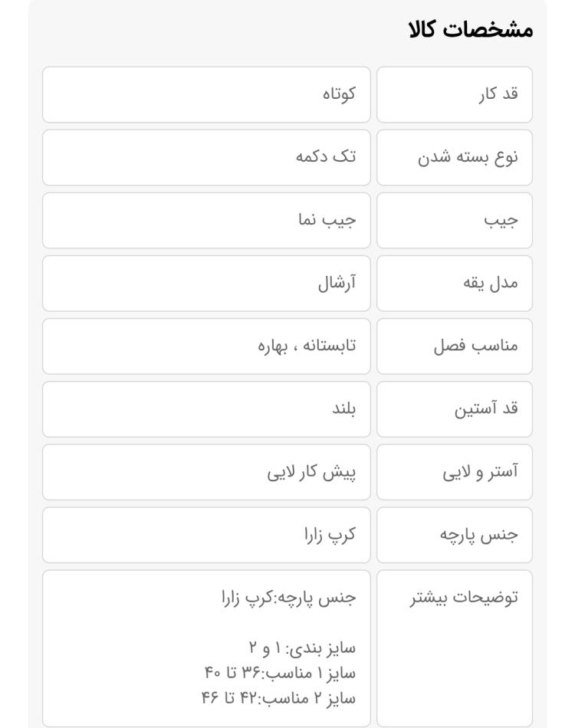
Task: Select the قد آستین label
Action: (x=486, y=408)
